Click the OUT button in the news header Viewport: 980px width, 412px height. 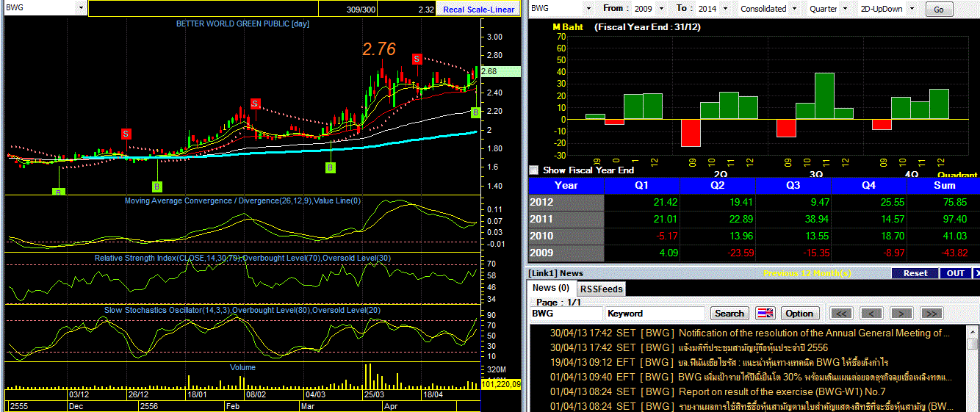(x=956, y=273)
